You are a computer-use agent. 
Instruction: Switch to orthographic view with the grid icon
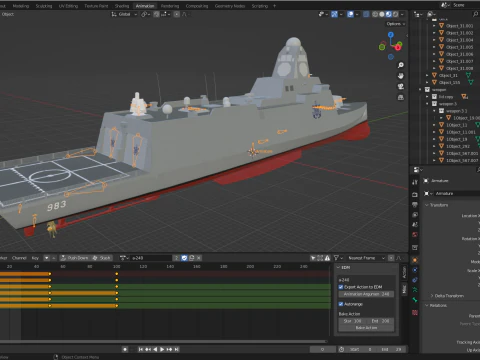[401, 98]
